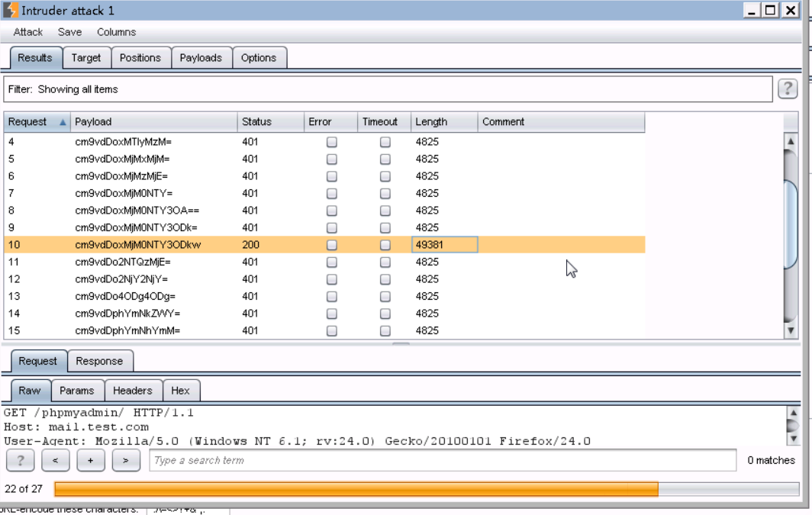Image resolution: width=812 pixels, height=515 pixels.
Task: Toggle Timeout checkbox for request 10
Action: pyautogui.click(x=385, y=245)
